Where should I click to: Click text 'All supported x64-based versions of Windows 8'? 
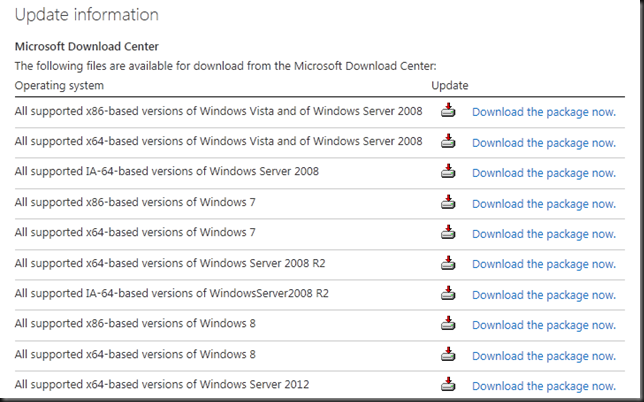pyautogui.click(x=135, y=354)
